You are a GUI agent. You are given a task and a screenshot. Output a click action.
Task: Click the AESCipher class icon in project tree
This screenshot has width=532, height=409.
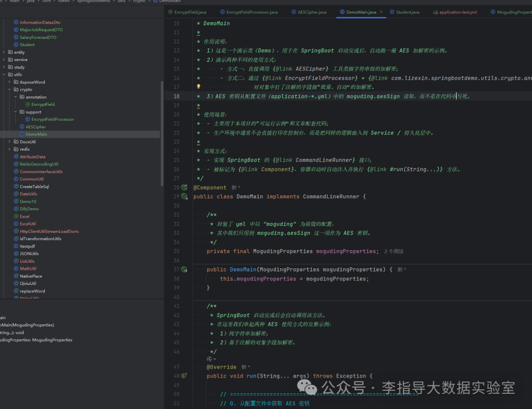click(x=22, y=127)
